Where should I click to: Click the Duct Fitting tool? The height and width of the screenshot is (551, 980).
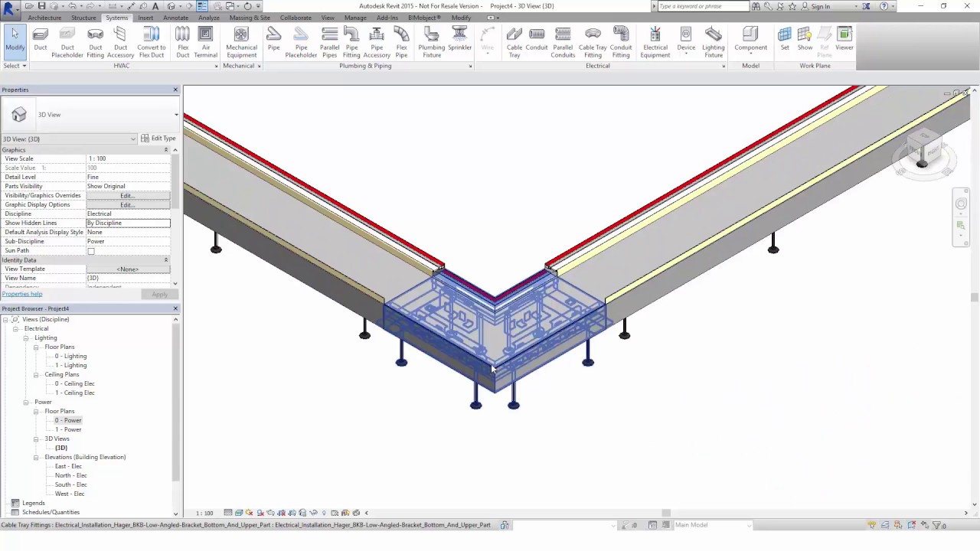click(95, 41)
